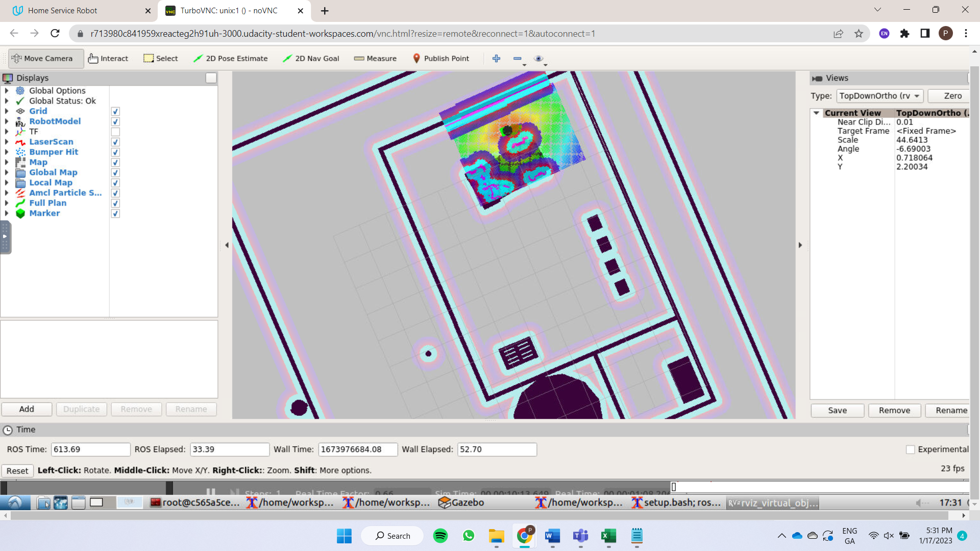Select the Measure tool
980x551 pixels.
coord(375,58)
